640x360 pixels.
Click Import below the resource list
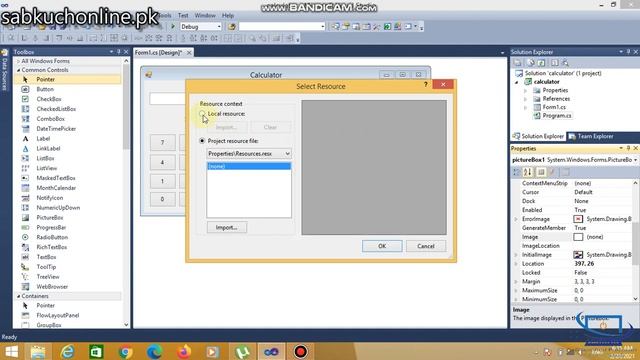tap(227, 227)
